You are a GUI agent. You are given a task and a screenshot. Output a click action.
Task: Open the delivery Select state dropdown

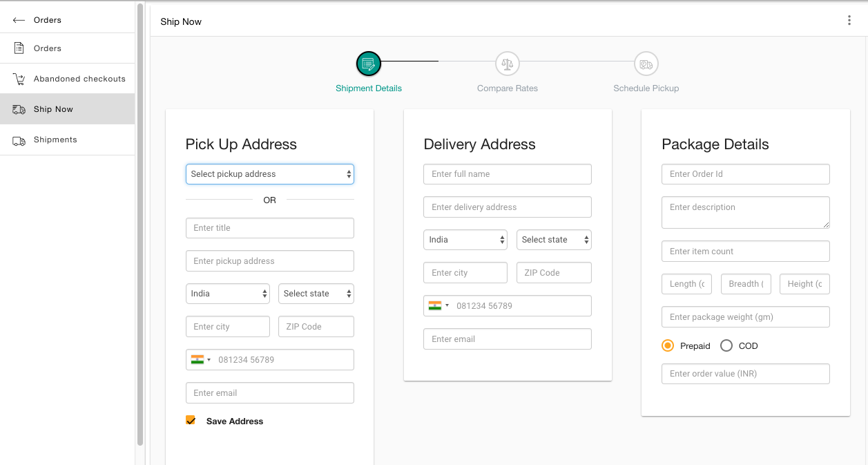pyautogui.click(x=554, y=240)
